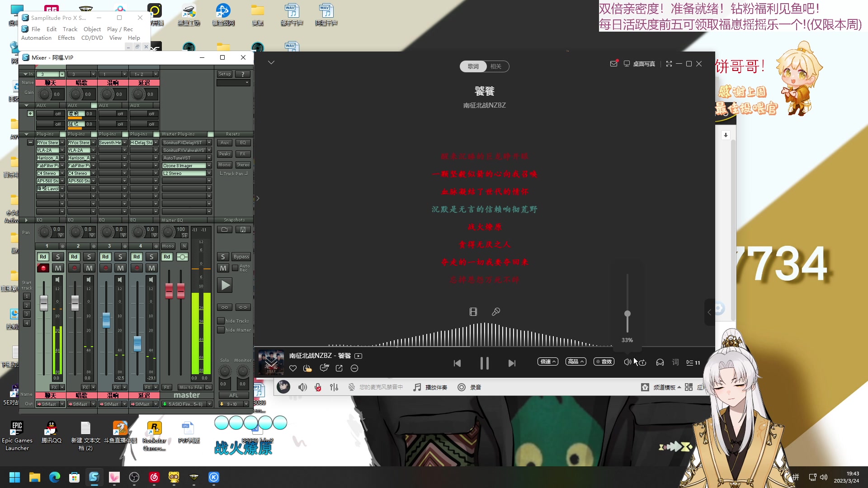
Task: Adjust the music player volume slider at 33%
Action: point(627,314)
